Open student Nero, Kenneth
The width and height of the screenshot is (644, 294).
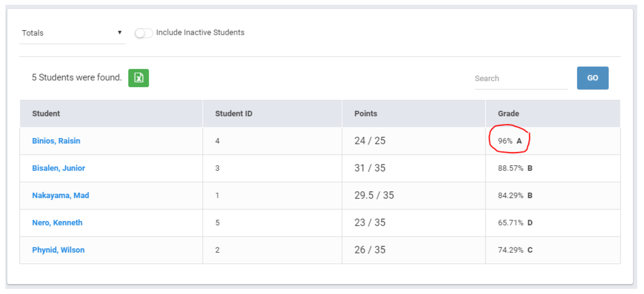click(x=57, y=223)
